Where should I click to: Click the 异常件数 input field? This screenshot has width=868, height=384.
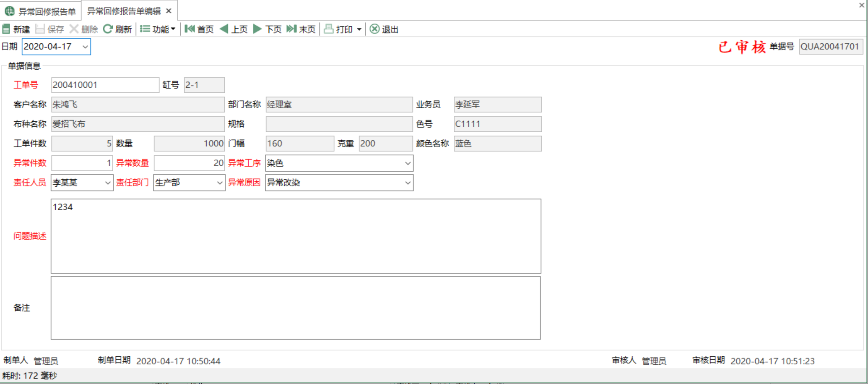pos(82,163)
